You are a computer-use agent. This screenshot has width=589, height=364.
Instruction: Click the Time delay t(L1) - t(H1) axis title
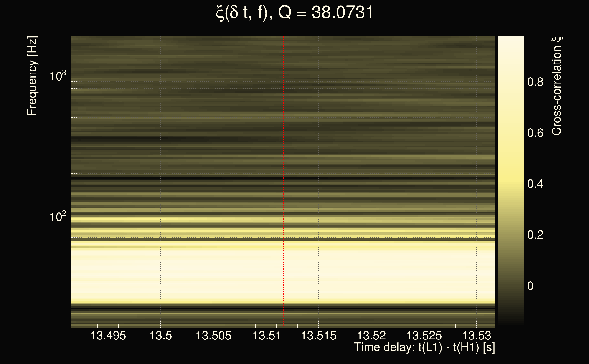point(424,347)
